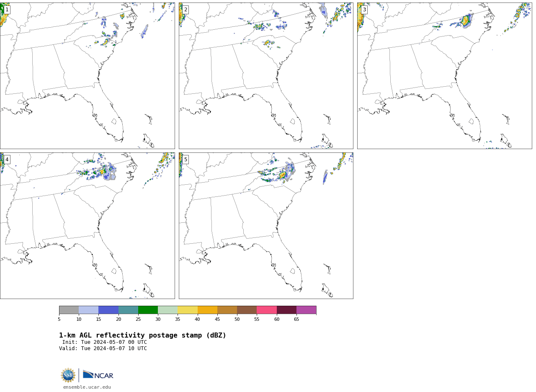Click the colorbar tick label 5
This screenshot has height=392, width=536.
(x=59, y=320)
